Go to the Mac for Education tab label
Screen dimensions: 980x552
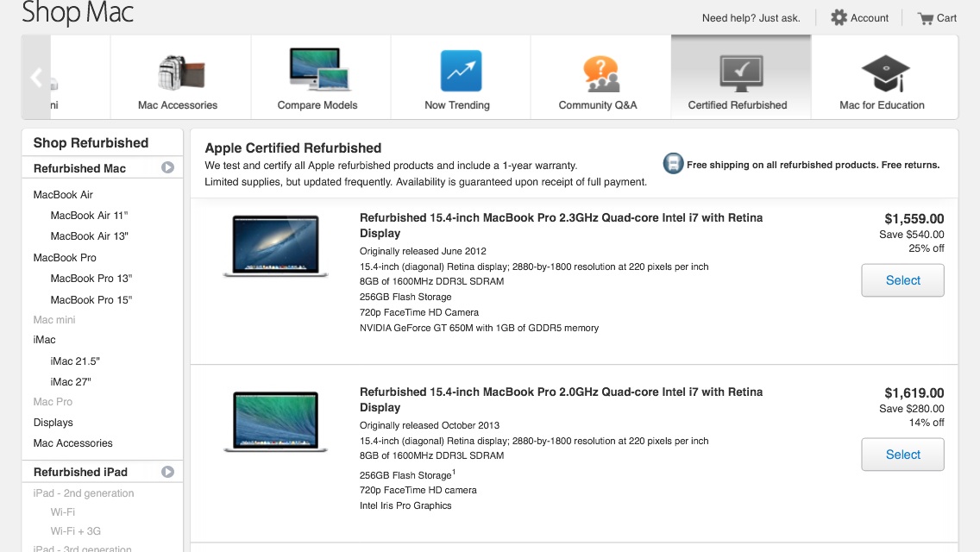pyautogui.click(x=882, y=105)
